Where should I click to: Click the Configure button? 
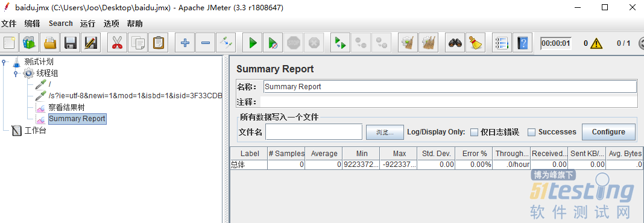click(608, 132)
